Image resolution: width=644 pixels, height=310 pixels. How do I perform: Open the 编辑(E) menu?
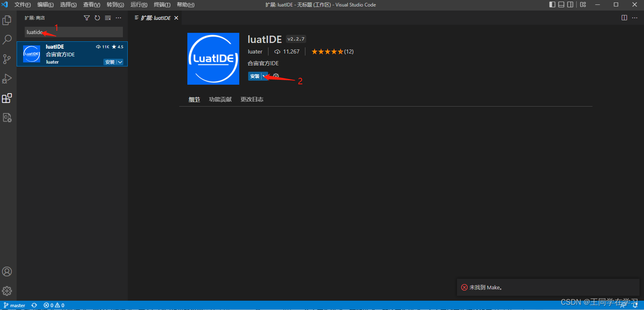click(45, 5)
